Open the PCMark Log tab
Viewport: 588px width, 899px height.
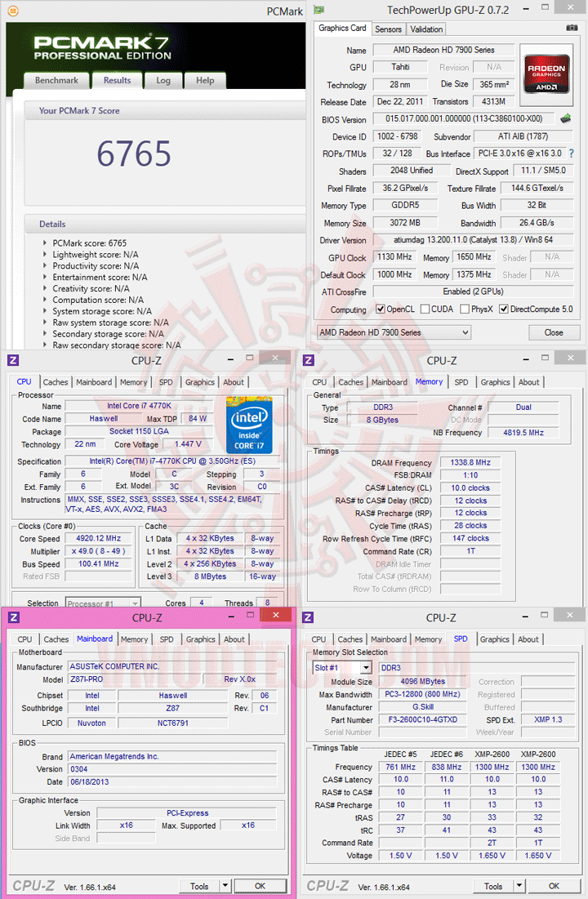(x=163, y=81)
